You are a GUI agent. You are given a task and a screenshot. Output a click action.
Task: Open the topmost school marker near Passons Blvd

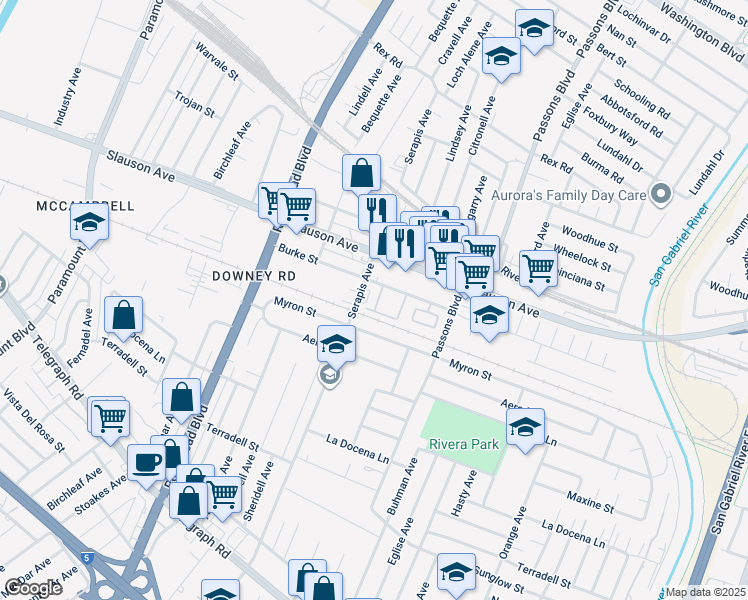point(534,29)
